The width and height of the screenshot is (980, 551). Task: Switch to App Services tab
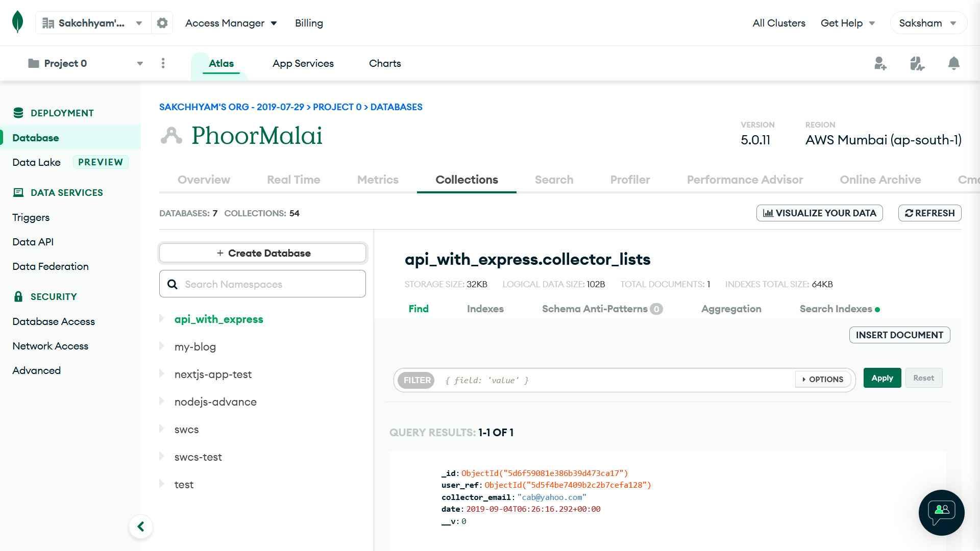tap(303, 63)
